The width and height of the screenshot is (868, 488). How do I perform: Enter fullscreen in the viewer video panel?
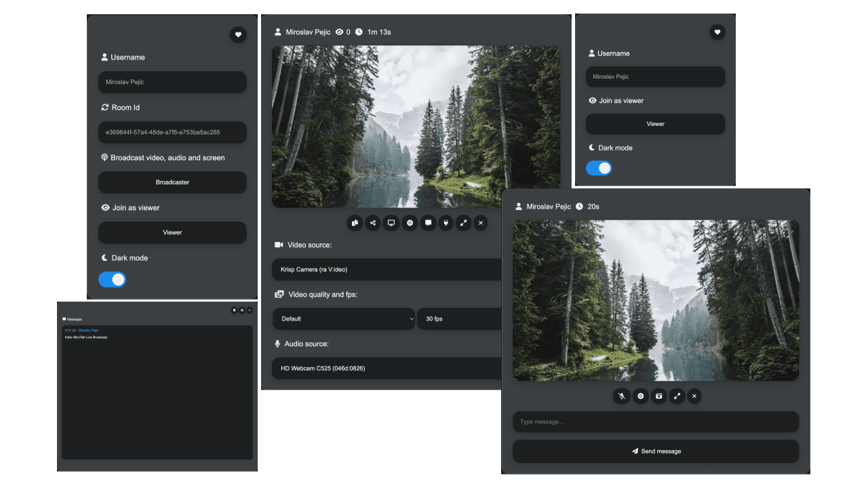[x=677, y=396]
